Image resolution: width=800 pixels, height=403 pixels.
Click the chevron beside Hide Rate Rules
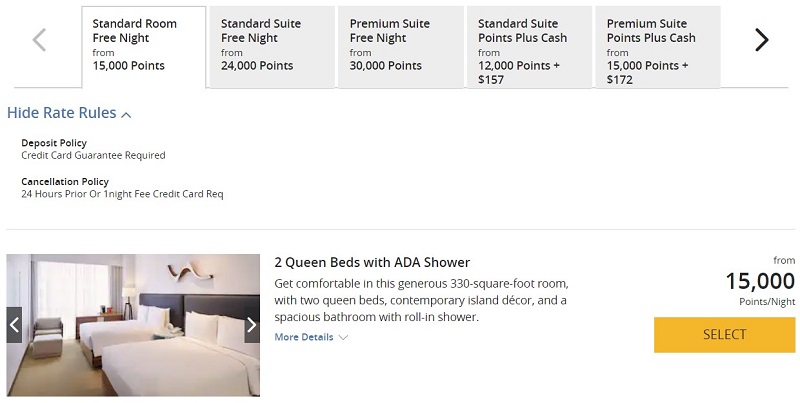click(126, 114)
